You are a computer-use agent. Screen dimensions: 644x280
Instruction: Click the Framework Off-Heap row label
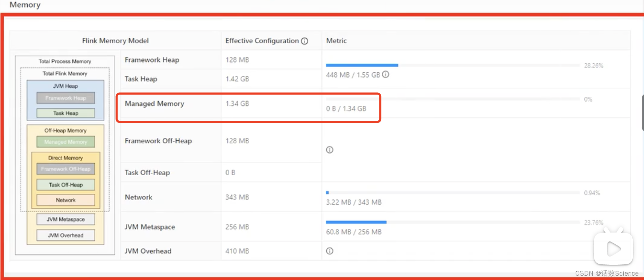[x=158, y=141]
